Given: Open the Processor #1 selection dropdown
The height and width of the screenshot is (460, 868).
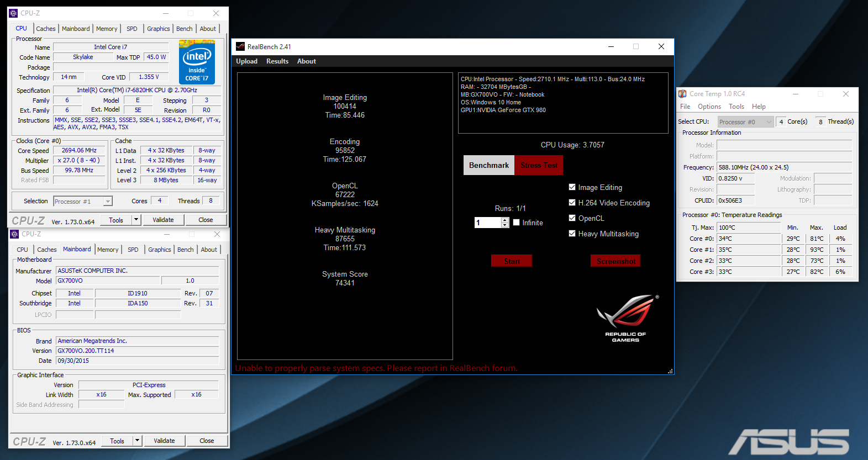Looking at the screenshot, I should click(x=83, y=202).
